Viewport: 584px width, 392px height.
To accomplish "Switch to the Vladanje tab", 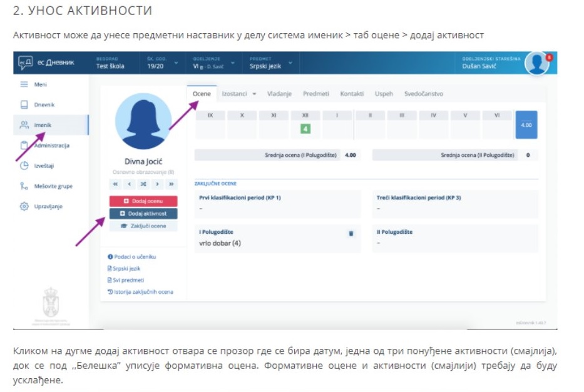I will 279,94.
